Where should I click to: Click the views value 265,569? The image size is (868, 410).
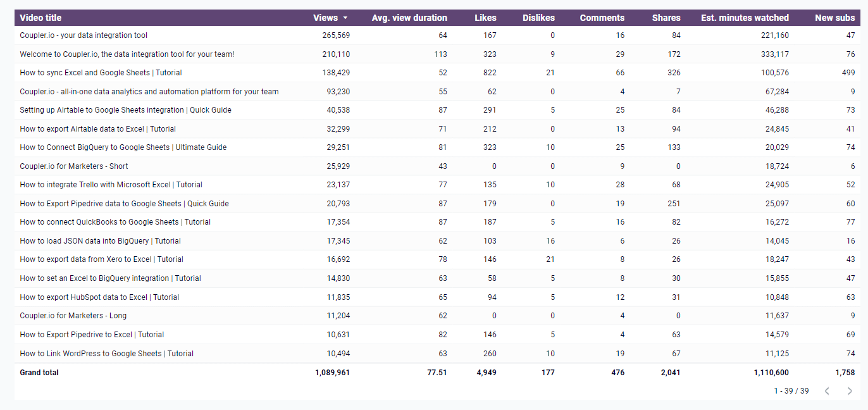tap(335, 35)
